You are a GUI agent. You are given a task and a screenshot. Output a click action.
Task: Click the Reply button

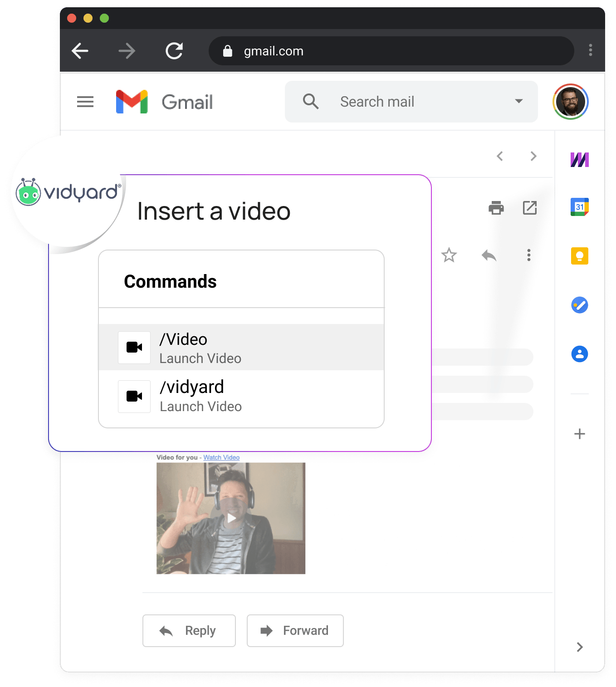(x=189, y=631)
